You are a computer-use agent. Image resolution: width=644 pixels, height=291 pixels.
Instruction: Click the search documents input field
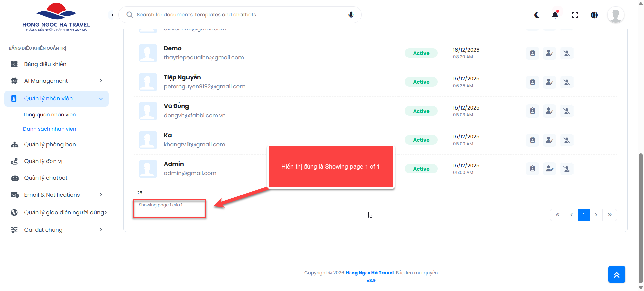[235, 15]
